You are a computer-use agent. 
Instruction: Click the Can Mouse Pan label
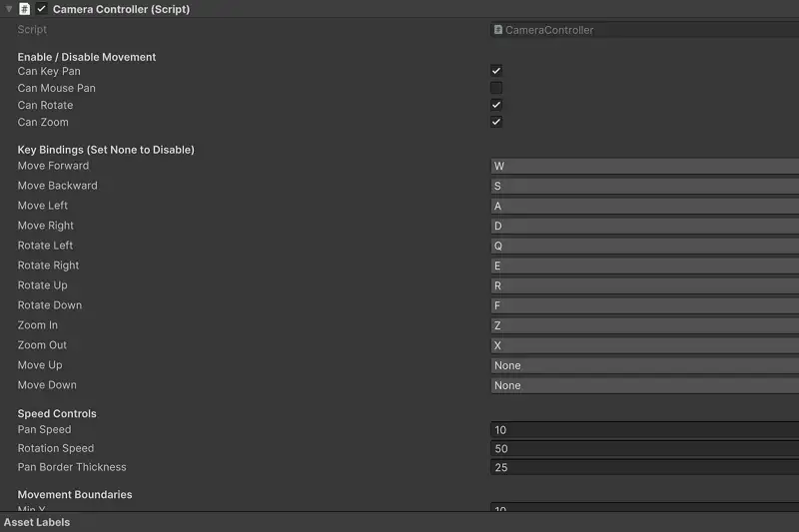pos(56,88)
